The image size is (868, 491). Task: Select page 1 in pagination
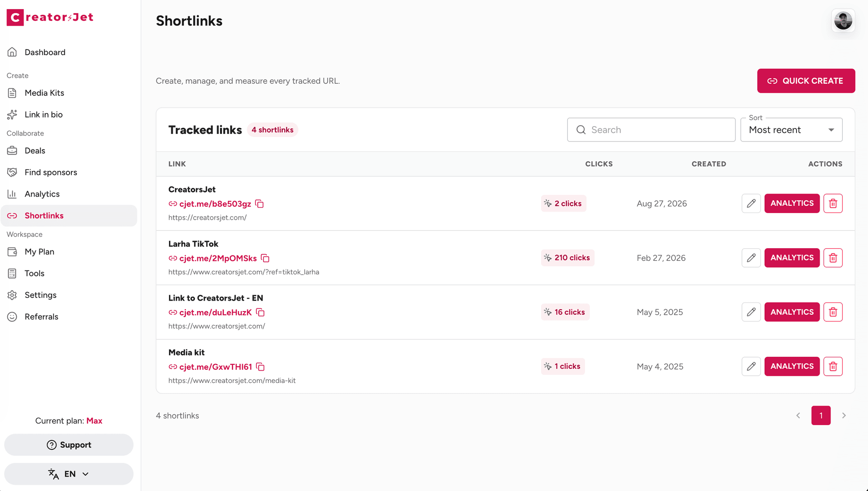[x=821, y=415]
